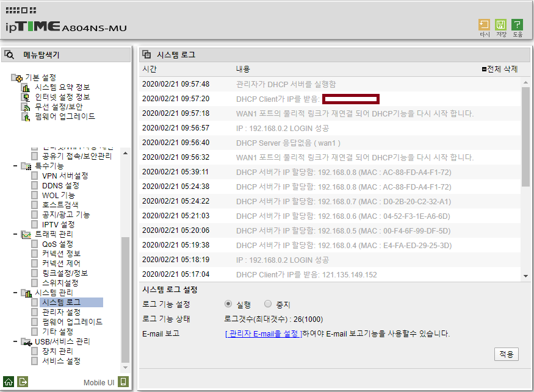Select log entry 'DHCP Client가 IP를 받음: 121.135.149.152'
The height and width of the screenshot is (392, 534).
click(306, 274)
